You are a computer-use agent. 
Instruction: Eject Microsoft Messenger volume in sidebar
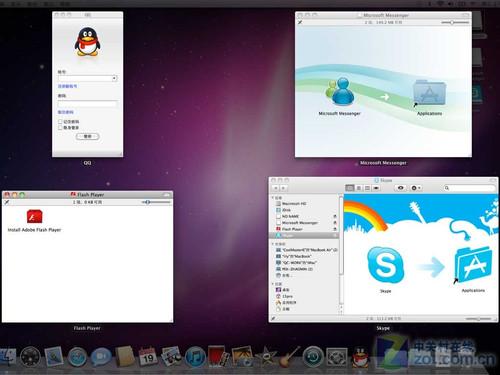pyautogui.click(x=335, y=223)
